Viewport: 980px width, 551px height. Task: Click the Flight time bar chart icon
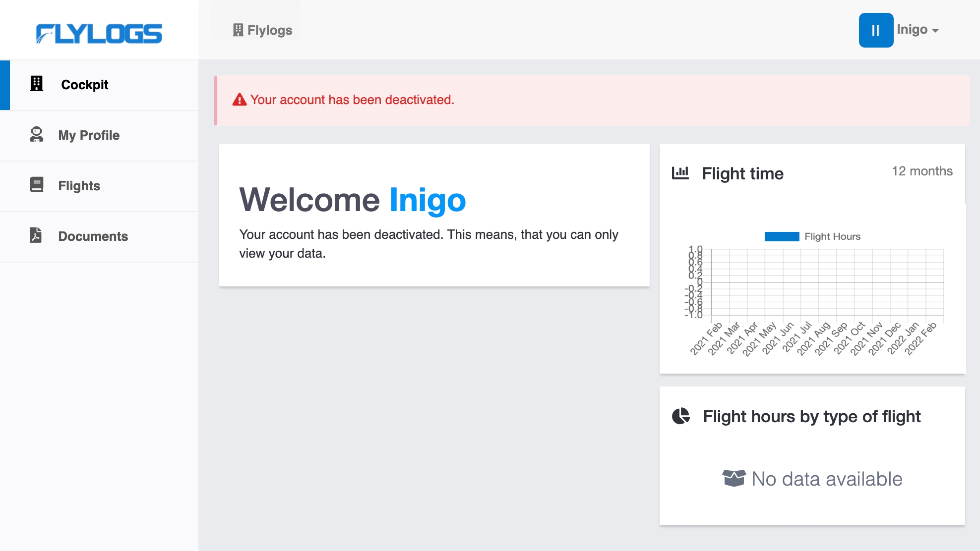[x=680, y=173]
